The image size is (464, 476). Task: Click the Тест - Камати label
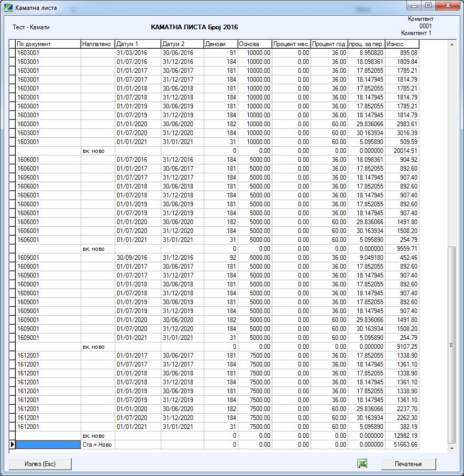31,27
